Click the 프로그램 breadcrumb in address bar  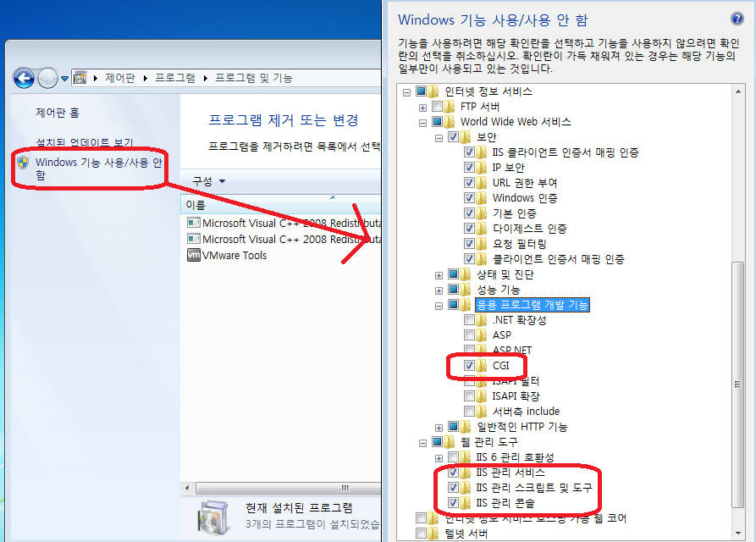174,78
